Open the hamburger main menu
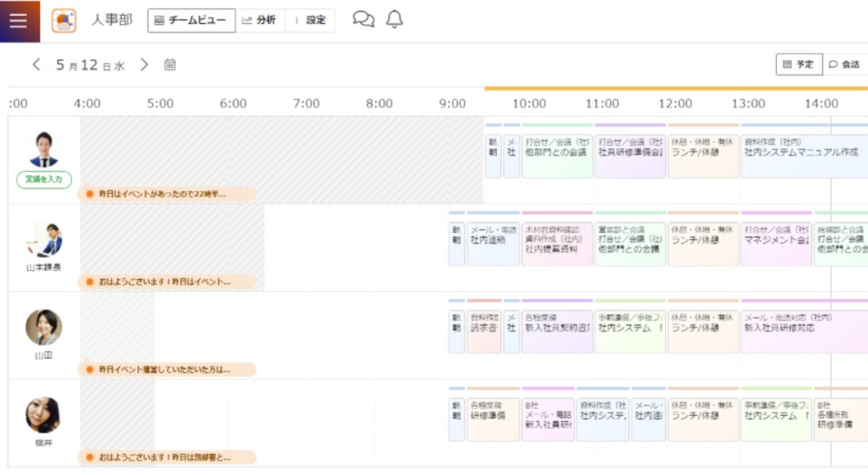 [19, 20]
